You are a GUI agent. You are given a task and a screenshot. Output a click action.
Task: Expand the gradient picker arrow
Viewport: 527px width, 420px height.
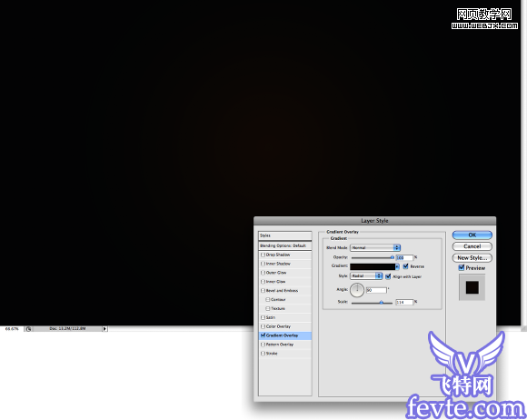(397, 266)
